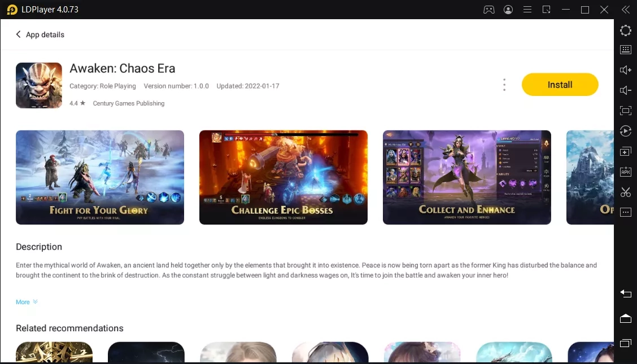Open the keyboard mapping tool

click(x=626, y=49)
